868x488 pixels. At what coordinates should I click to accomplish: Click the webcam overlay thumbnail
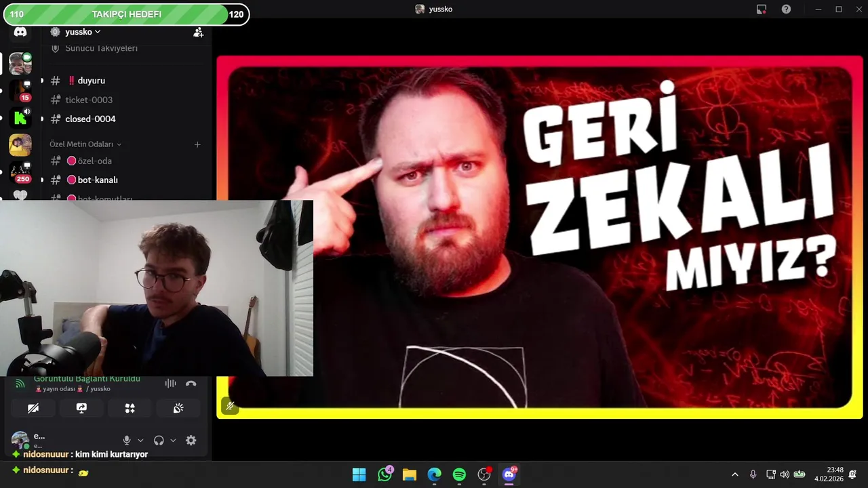(x=157, y=288)
